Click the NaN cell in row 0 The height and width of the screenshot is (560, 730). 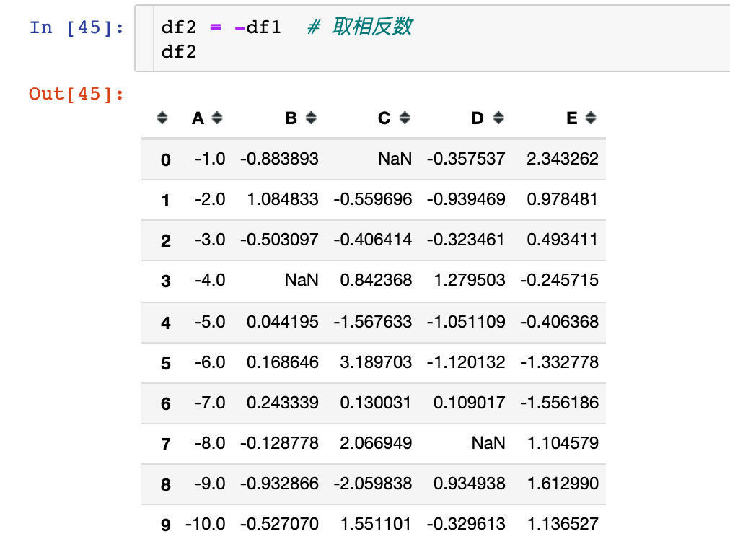(x=395, y=159)
